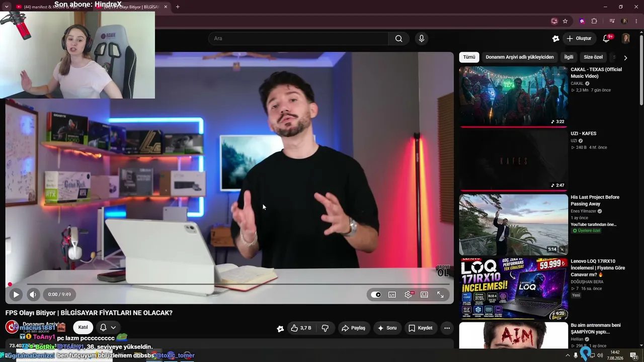Mute the video player volume
Screen dimensions: 644x362
pos(33,295)
